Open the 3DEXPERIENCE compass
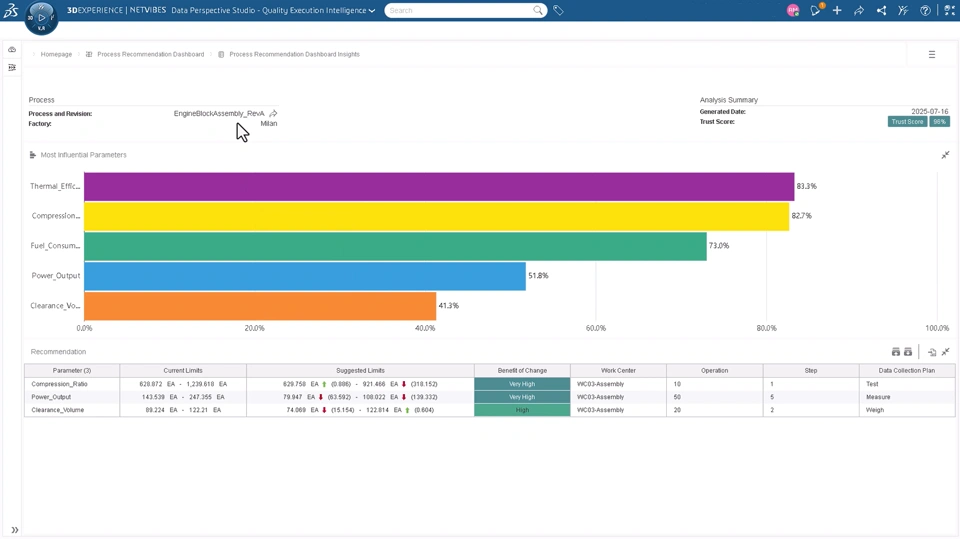 click(41, 17)
